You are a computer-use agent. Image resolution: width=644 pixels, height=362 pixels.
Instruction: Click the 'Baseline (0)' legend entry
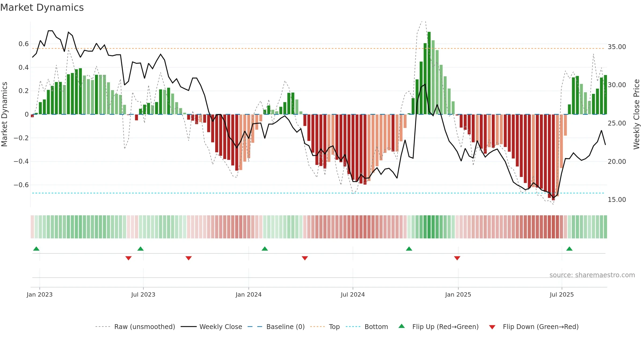276,327
